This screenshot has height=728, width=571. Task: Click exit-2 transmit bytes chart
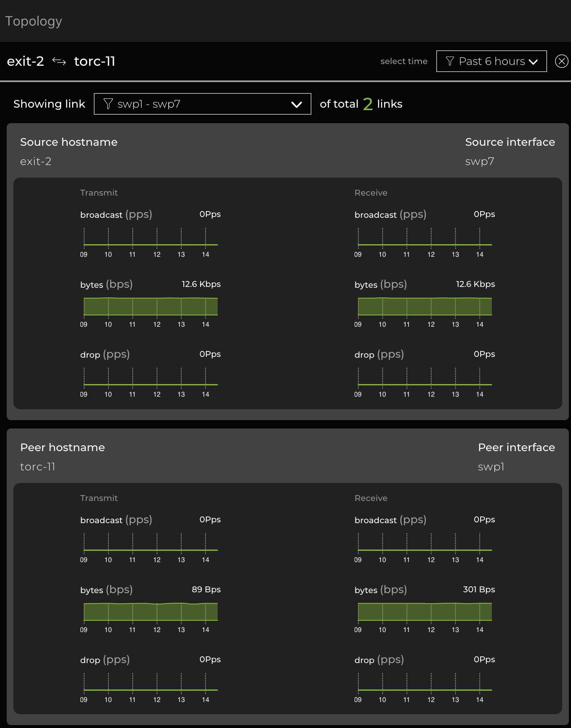coord(151,307)
